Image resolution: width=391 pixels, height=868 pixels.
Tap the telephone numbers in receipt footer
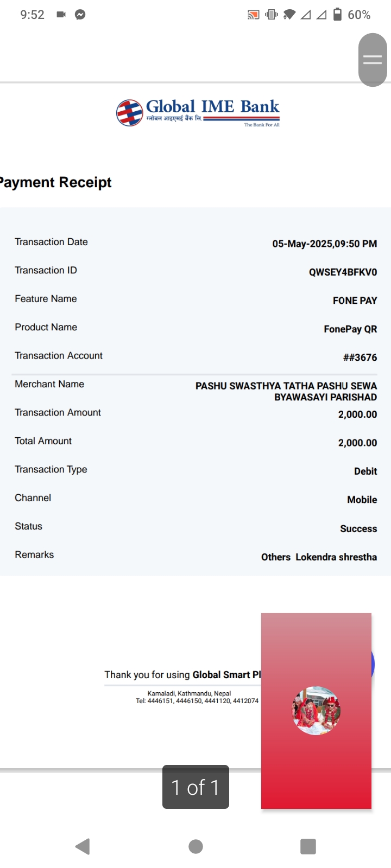click(197, 701)
